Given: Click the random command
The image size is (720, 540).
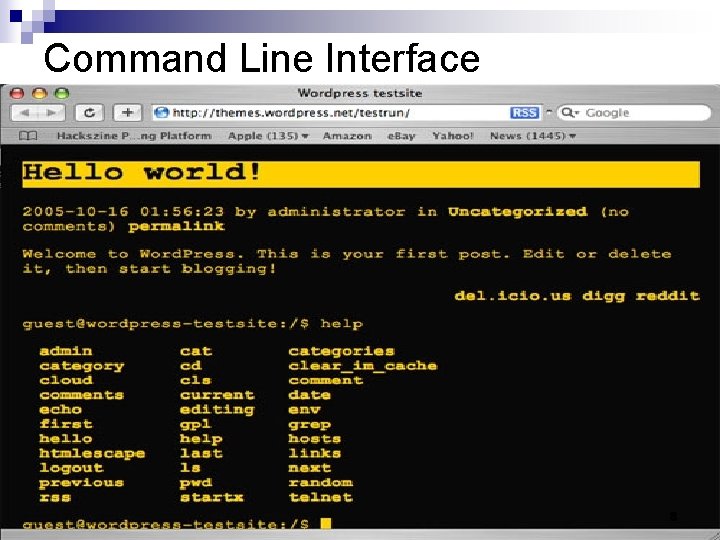Looking at the screenshot, I should coord(321,483).
